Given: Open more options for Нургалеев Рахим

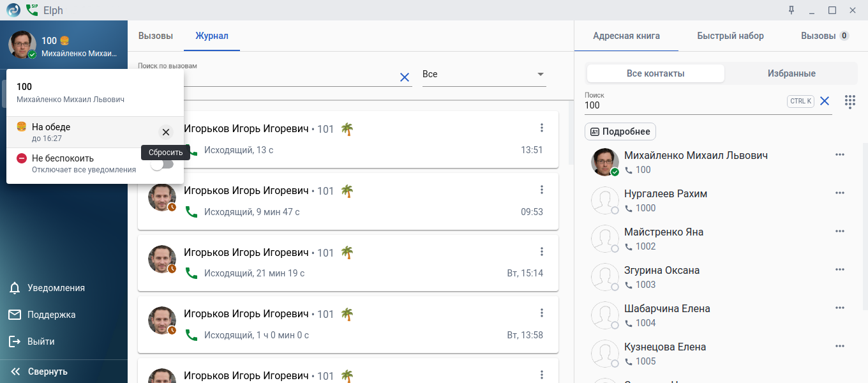Looking at the screenshot, I should 840,193.
